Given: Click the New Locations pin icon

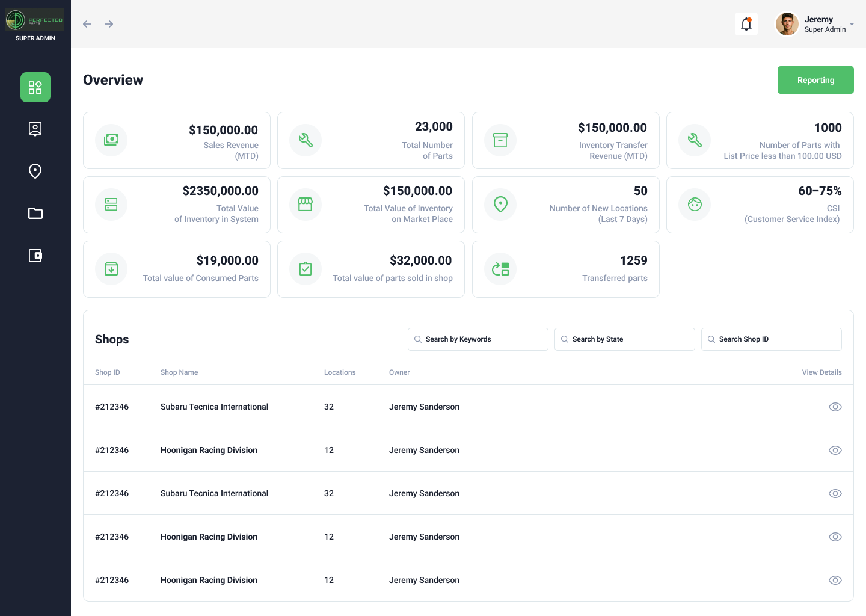Looking at the screenshot, I should pyautogui.click(x=500, y=205).
